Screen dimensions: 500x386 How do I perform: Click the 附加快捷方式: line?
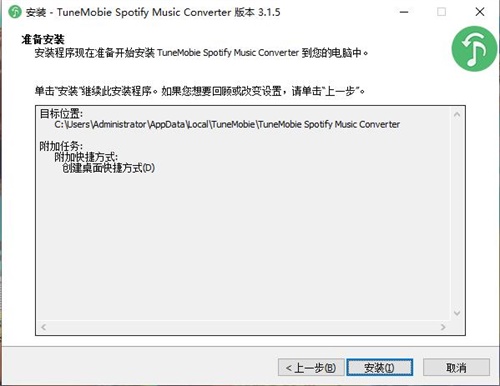coord(86,157)
